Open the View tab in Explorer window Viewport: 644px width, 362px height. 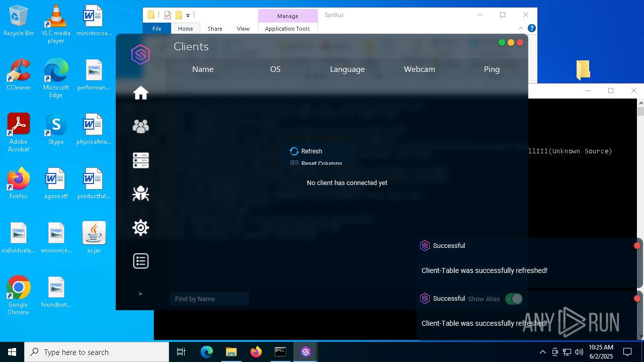(x=243, y=29)
